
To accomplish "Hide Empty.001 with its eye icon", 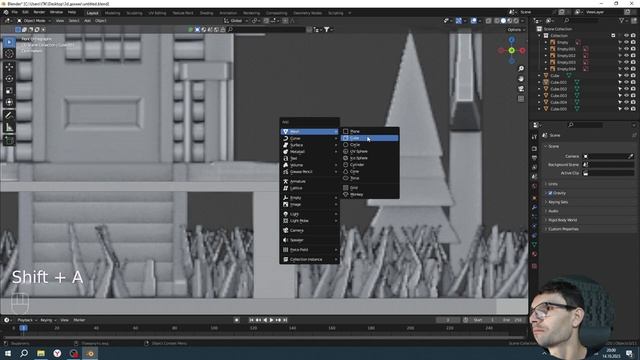I will [x=627, y=49].
